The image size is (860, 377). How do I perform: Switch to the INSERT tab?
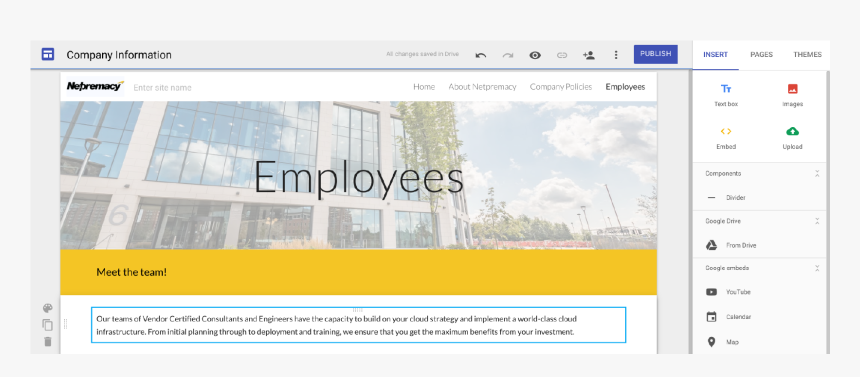point(715,55)
